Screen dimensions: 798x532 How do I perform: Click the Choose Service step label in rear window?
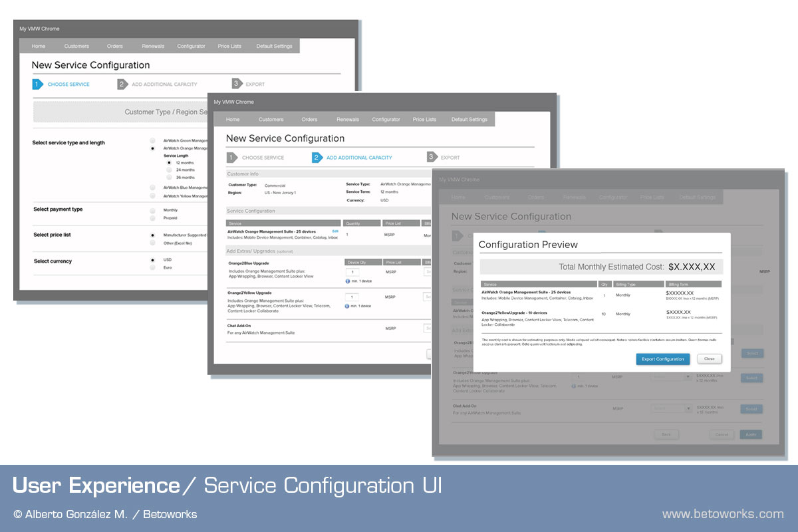[68, 84]
